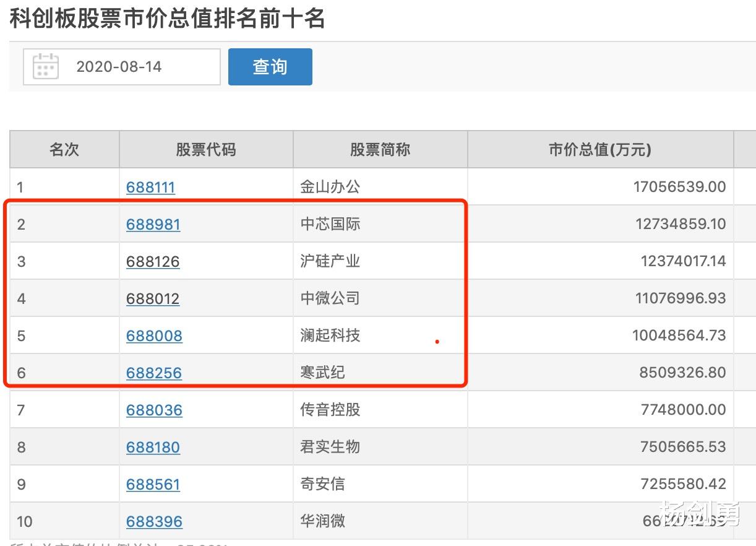Open stock code link 688012

153,298
